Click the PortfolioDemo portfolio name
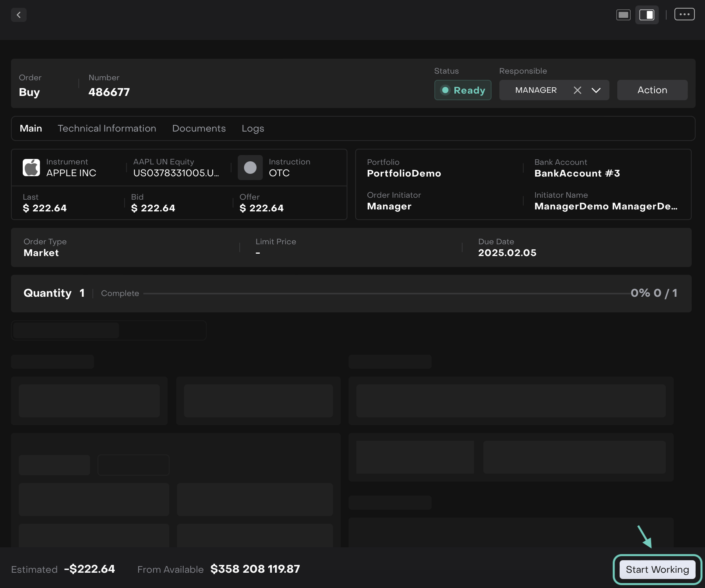The image size is (705, 588). click(x=404, y=173)
